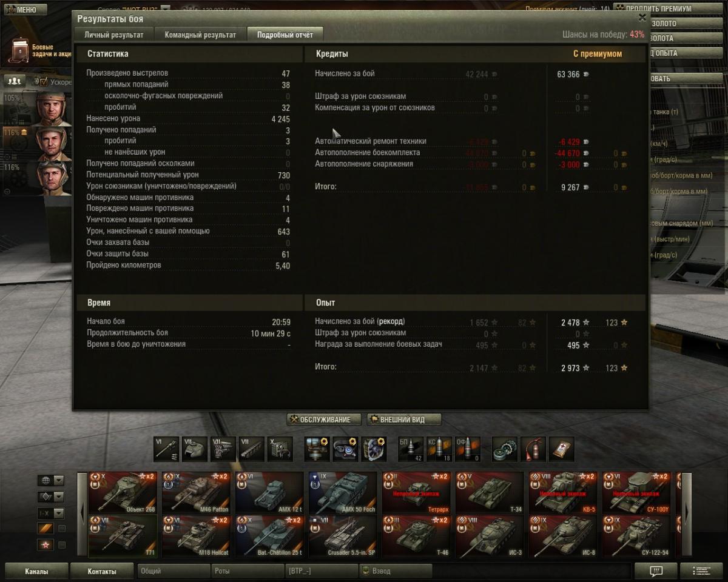Viewport: 728px width, 582px height.
Task: Select the ИС-8 tank card
Action: point(564,537)
